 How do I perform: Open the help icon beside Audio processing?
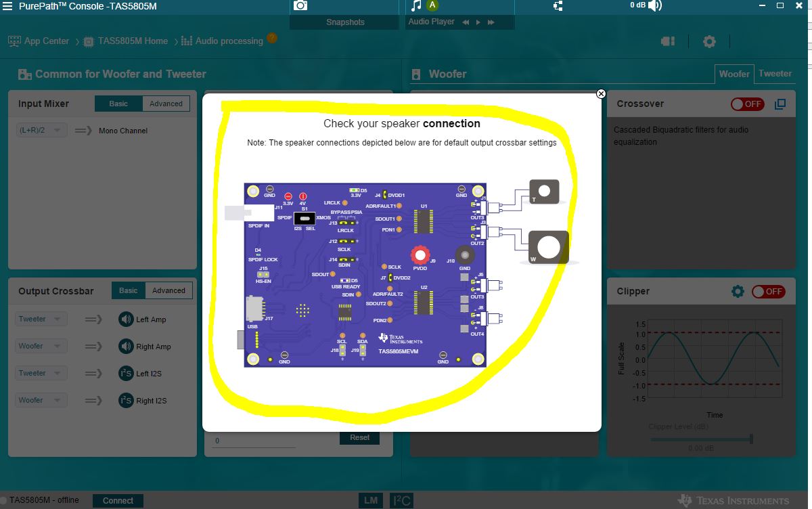(x=272, y=38)
